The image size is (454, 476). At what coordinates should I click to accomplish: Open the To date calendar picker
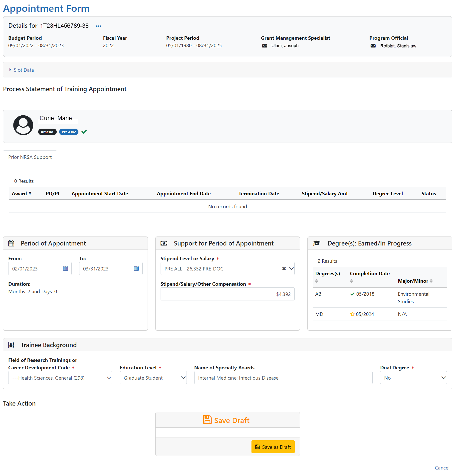(136, 268)
